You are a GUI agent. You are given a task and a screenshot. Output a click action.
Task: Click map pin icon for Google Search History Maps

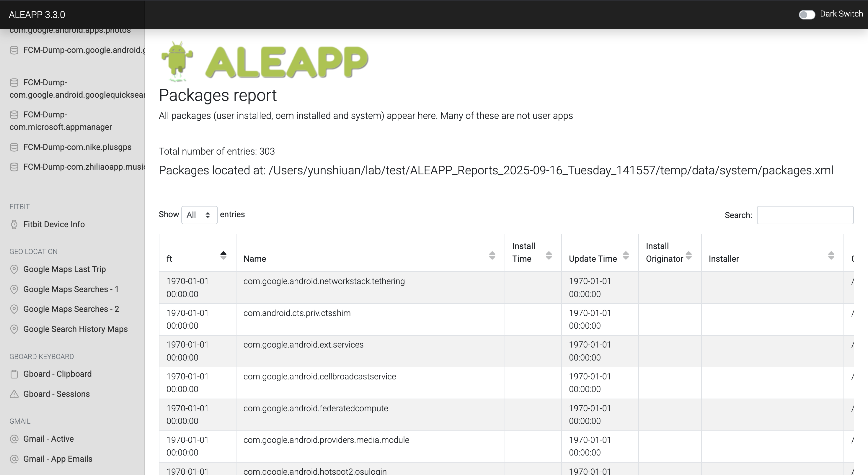click(14, 329)
